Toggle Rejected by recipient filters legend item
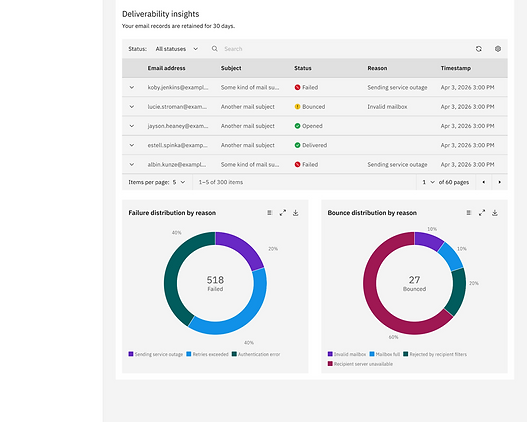 (435, 354)
